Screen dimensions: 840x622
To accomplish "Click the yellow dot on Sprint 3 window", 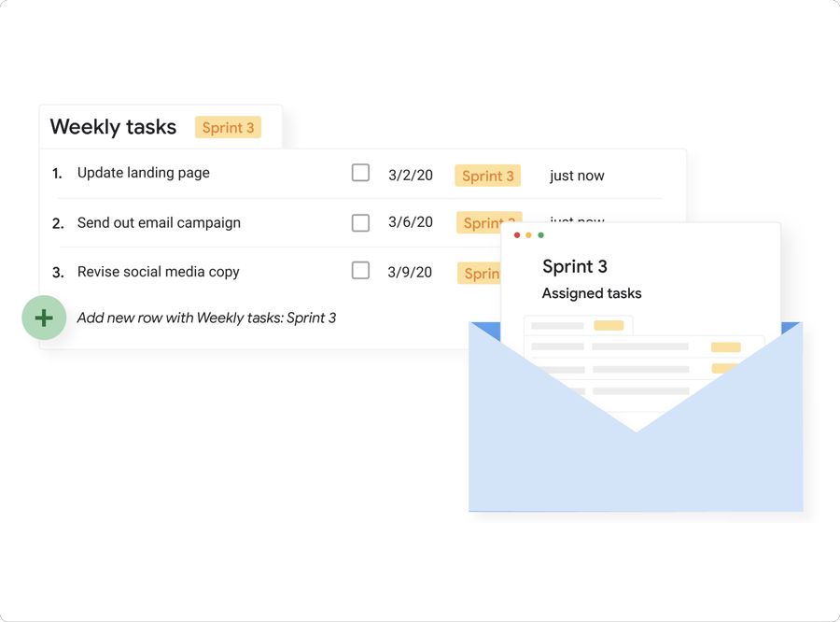I will (x=529, y=235).
